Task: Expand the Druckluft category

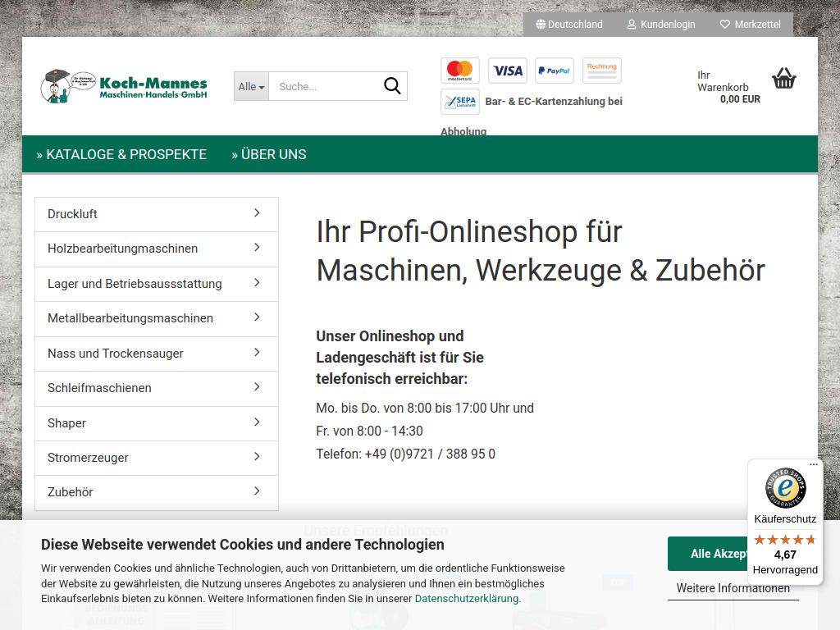Action: point(156,213)
